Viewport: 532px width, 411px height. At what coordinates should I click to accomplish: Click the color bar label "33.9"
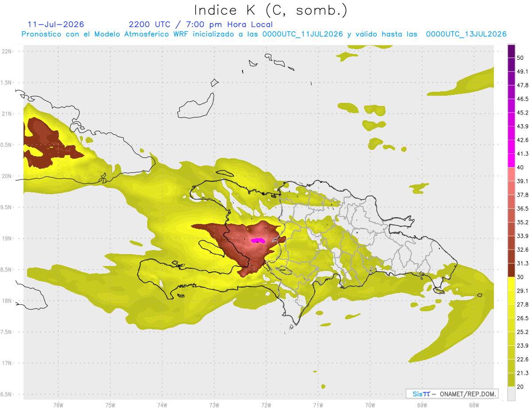523,236
